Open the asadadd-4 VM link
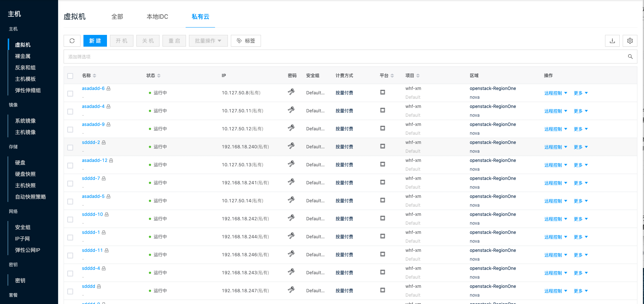 (93, 106)
